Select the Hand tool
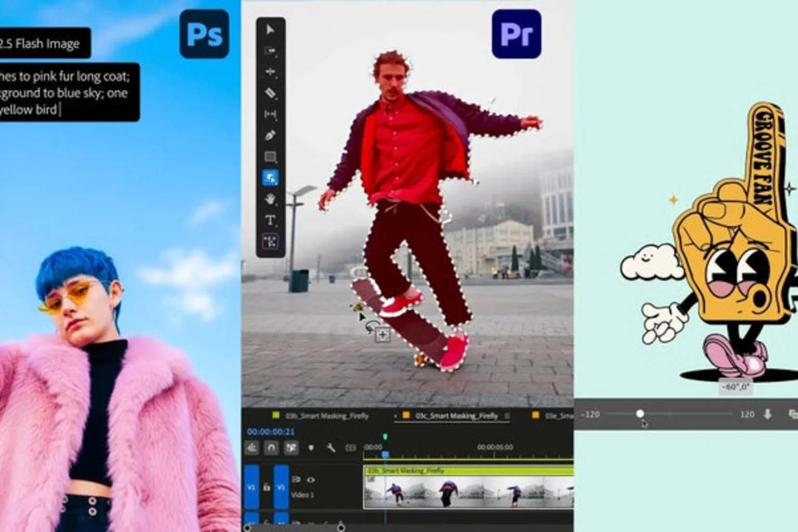This screenshot has height=532, width=798. 270,199
